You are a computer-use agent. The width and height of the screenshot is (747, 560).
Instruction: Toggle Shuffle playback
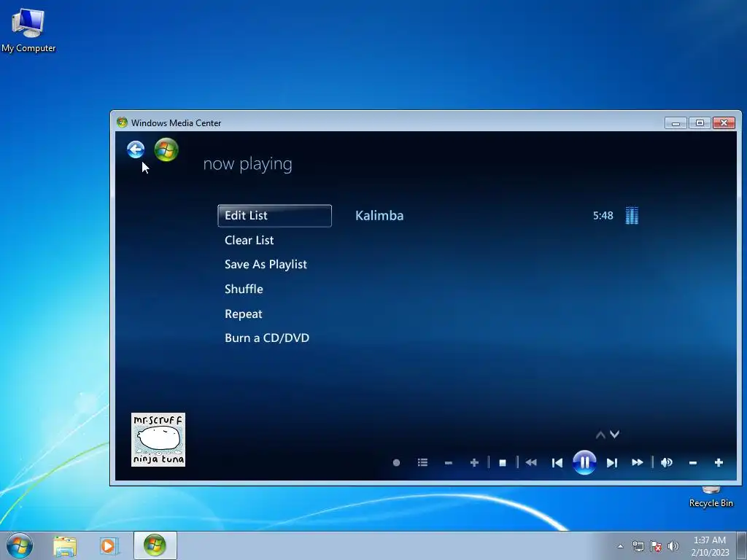[244, 289]
